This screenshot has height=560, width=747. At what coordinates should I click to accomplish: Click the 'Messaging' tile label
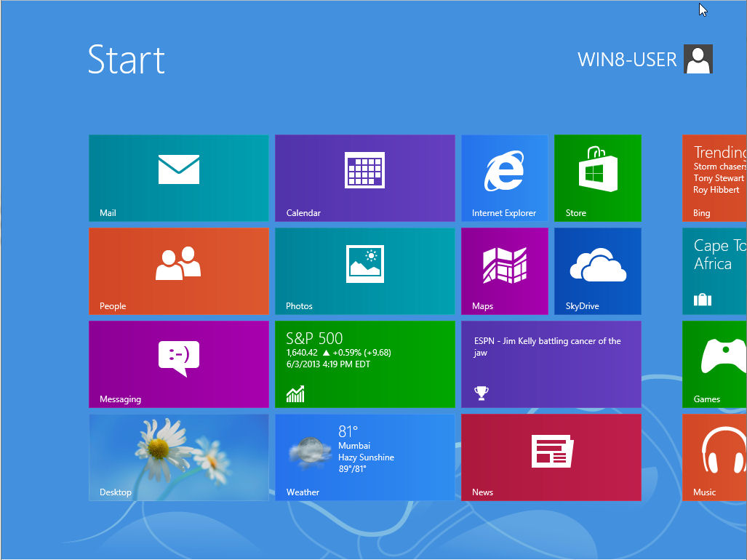[x=120, y=399]
